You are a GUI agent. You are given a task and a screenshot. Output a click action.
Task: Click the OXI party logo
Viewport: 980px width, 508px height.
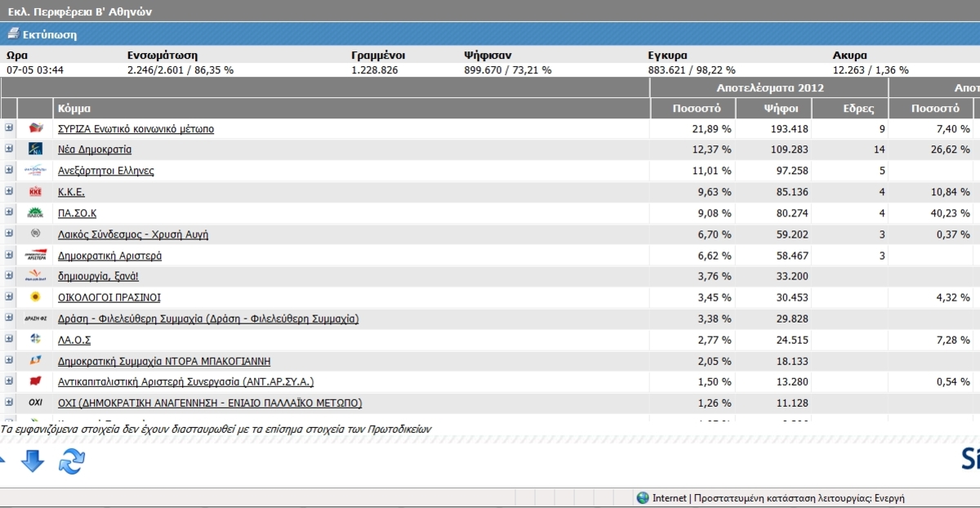point(35,403)
